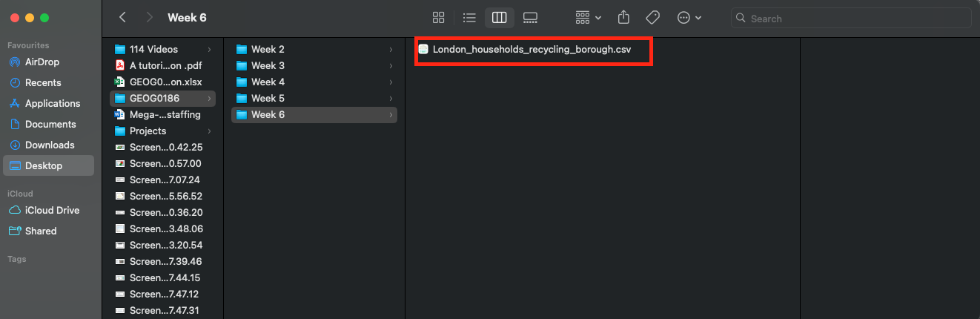The width and height of the screenshot is (980, 319).
Task: Click the Share icon in toolbar
Action: [x=623, y=17]
